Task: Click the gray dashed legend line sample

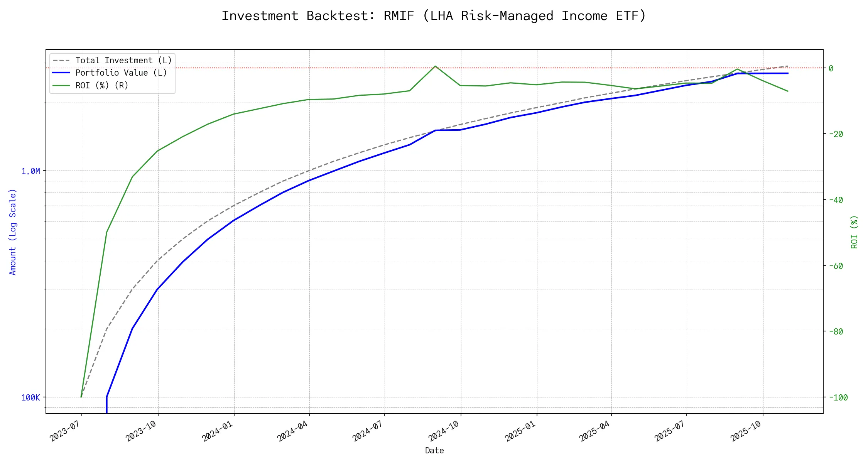Action: (61, 61)
